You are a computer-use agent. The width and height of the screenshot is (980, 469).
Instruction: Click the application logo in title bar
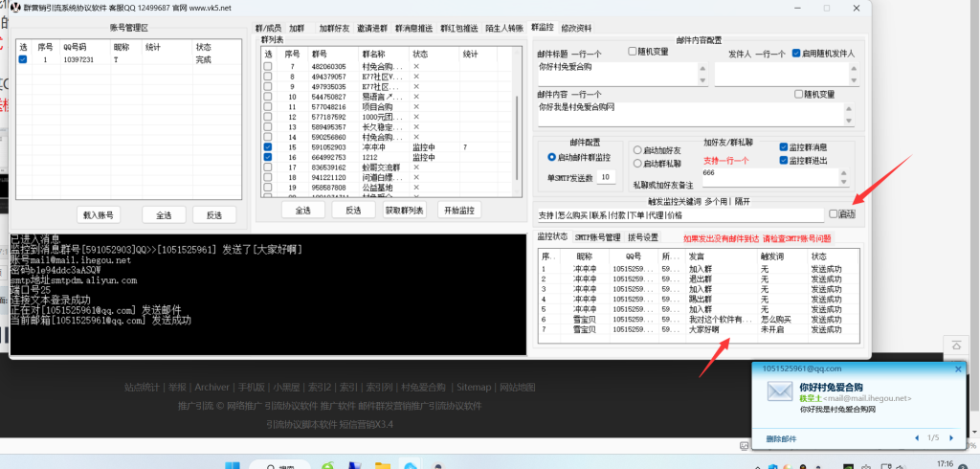[x=15, y=8]
